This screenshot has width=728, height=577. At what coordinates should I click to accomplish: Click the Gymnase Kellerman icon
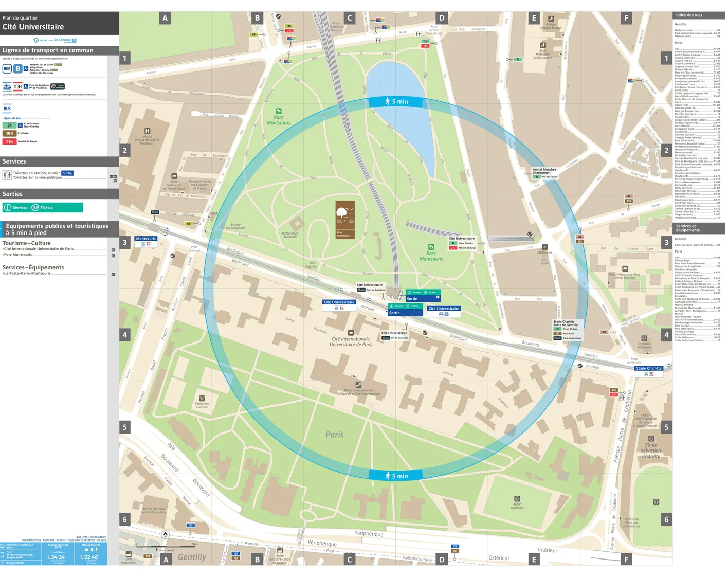point(644,338)
